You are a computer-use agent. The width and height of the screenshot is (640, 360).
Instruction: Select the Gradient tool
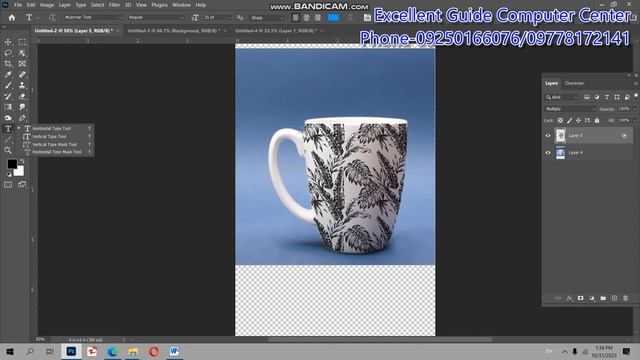pos(8,107)
